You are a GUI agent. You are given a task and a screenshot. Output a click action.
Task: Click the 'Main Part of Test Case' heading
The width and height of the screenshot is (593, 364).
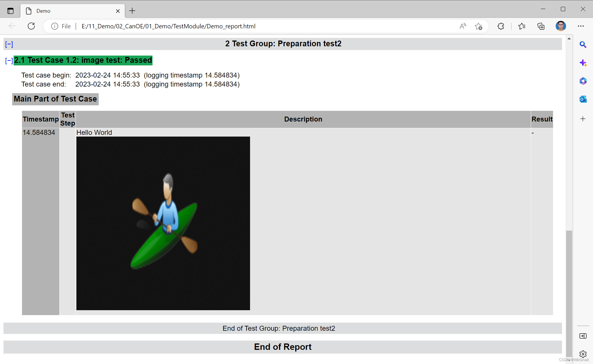point(55,99)
